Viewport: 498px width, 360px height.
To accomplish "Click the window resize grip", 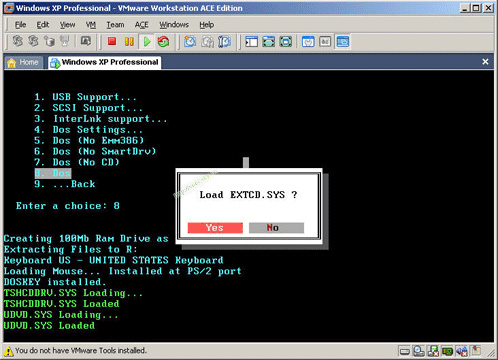I will click(x=491, y=353).
